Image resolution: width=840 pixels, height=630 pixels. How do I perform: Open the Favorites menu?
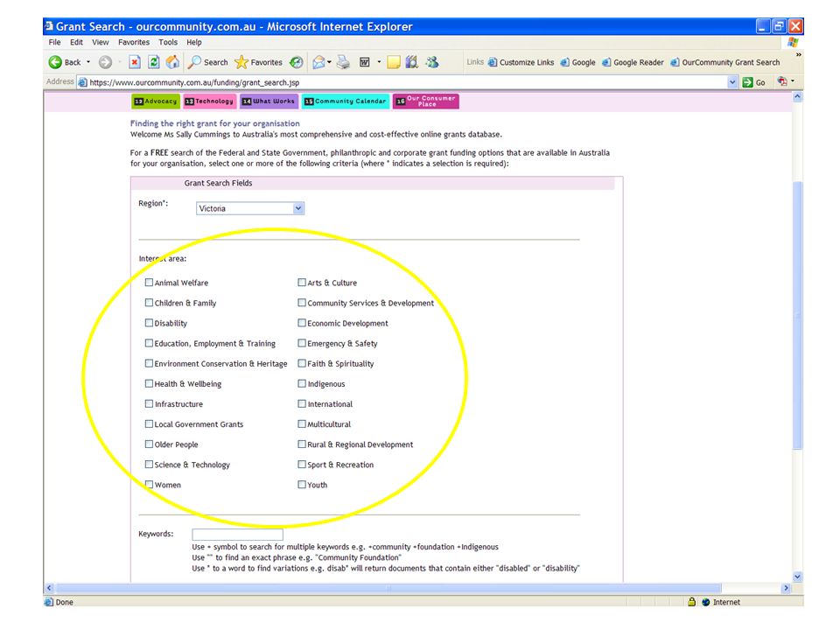click(x=134, y=42)
